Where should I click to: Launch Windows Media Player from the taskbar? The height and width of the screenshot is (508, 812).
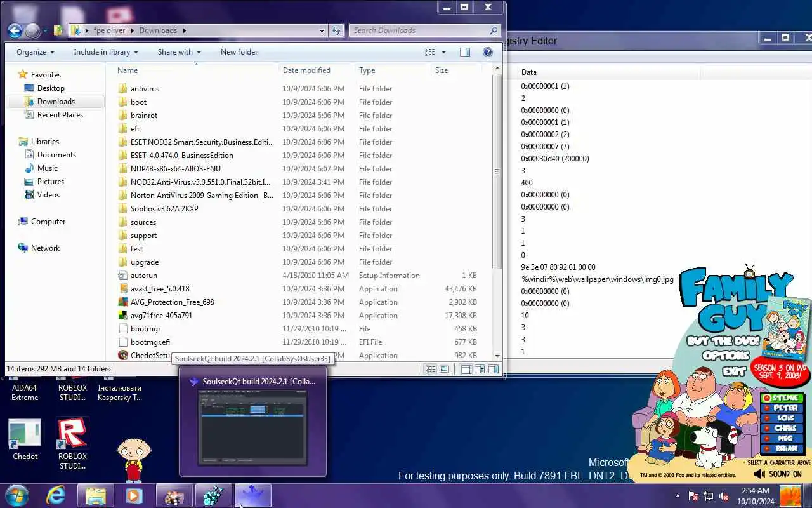tap(134, 495)
